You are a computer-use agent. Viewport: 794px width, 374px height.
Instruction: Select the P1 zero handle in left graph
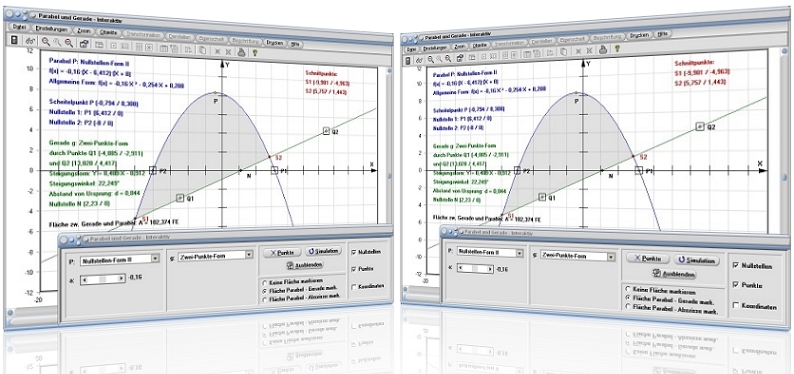tap(274, 171)
